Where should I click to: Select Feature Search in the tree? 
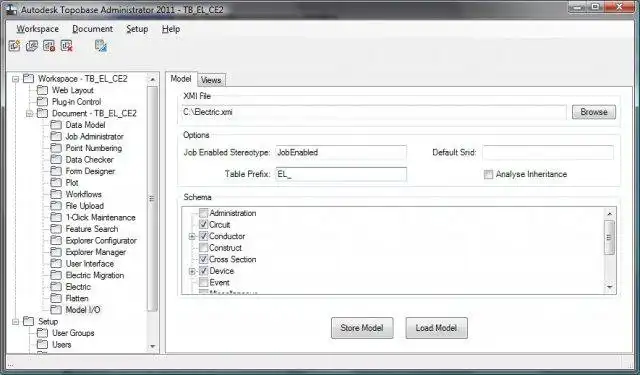[x=92, y=229]
